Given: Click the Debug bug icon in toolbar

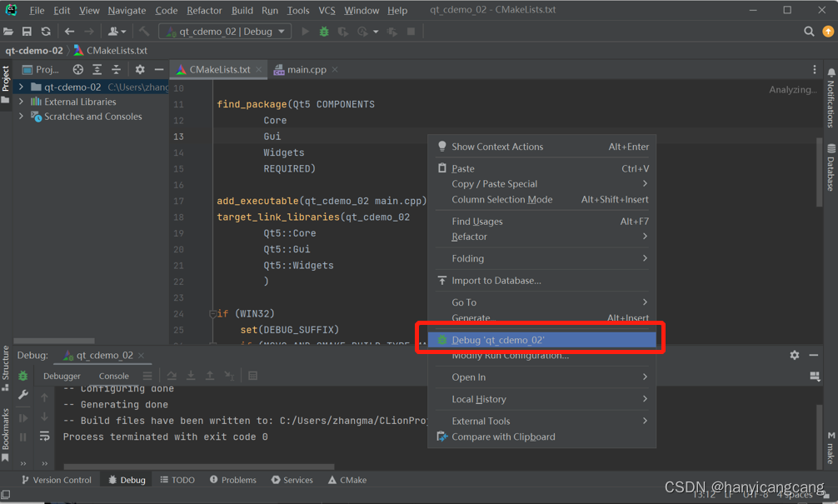Looking at the screenshot, I should pyautogui.click(x=323, y=31).
